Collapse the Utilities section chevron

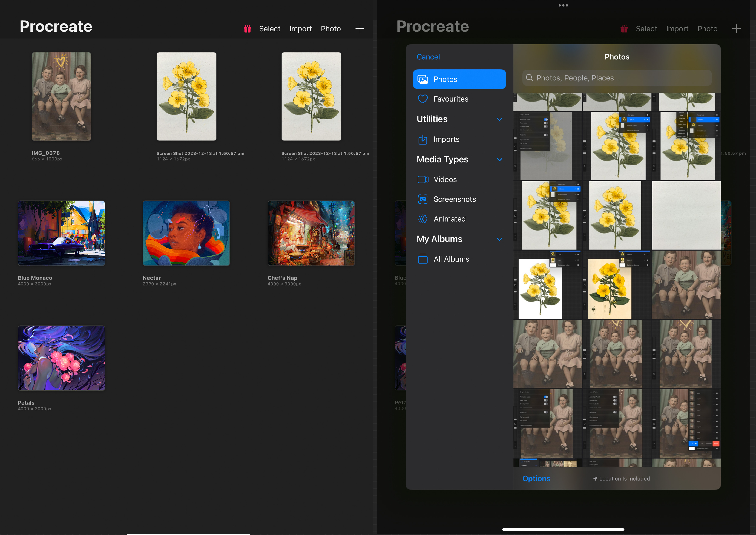[x=499, y=119]
